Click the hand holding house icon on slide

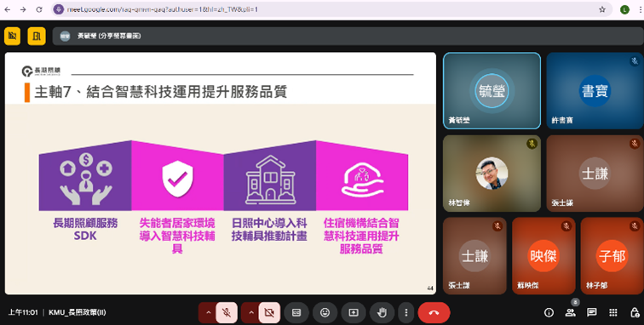pyautogui.click(x=362, y=180)
